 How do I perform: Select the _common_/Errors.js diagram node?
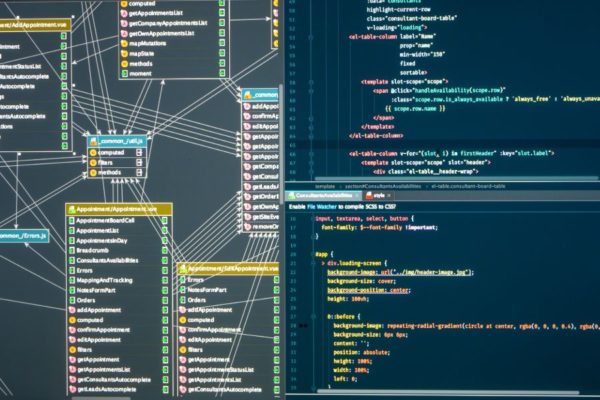click(24, 236)
